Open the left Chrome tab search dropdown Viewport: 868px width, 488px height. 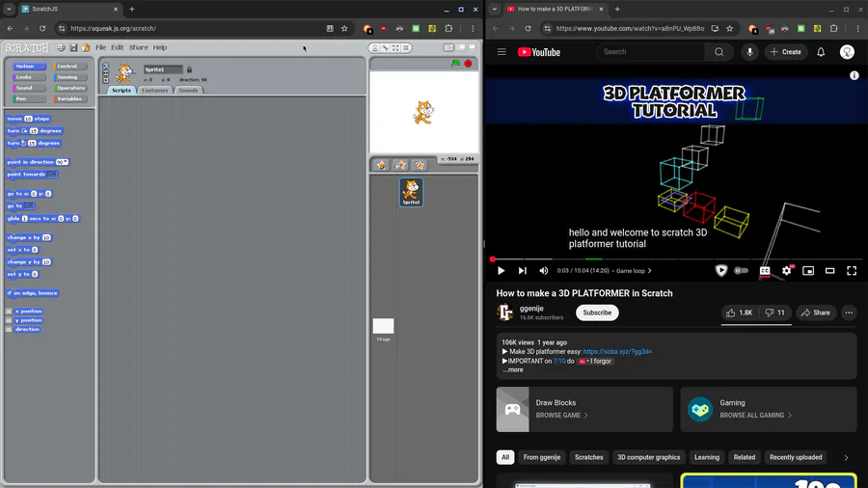point(9,9)
